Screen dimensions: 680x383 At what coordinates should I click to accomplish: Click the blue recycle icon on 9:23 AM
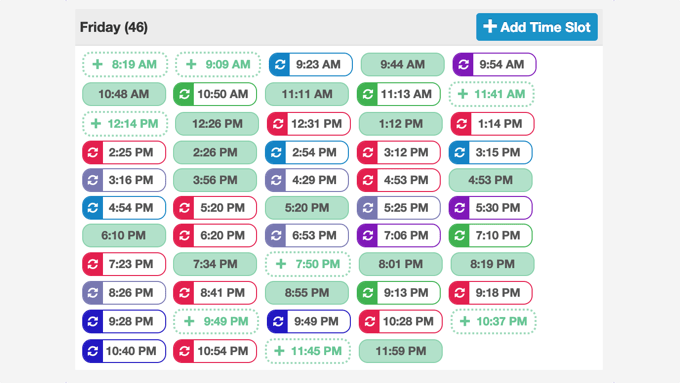tap(280, 65)
